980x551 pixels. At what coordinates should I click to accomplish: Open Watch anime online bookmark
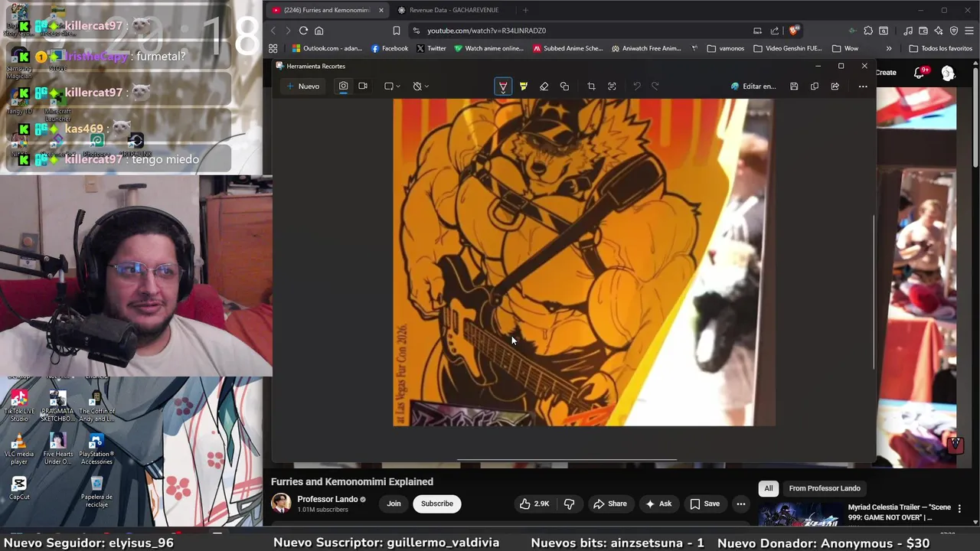[x=488, y=48]
